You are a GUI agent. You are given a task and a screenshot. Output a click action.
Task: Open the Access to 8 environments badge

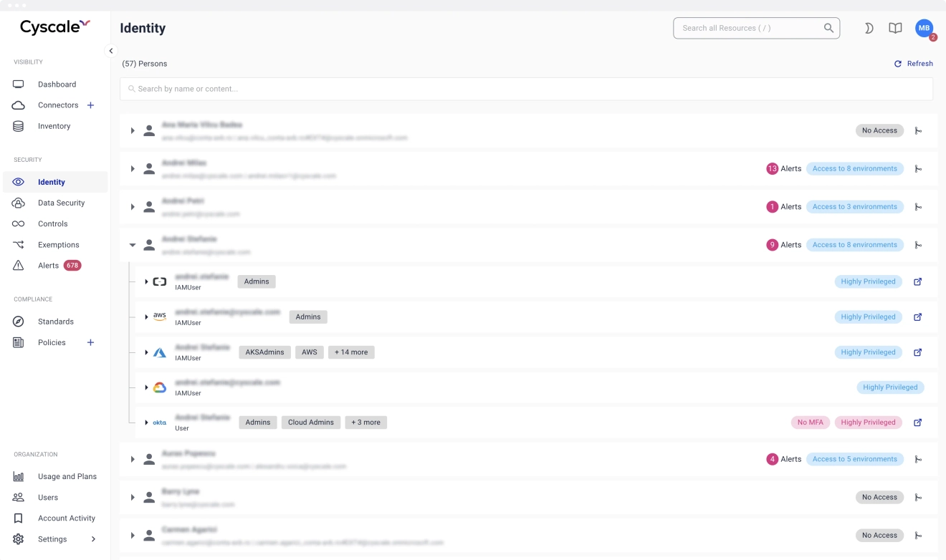point(854,244)
